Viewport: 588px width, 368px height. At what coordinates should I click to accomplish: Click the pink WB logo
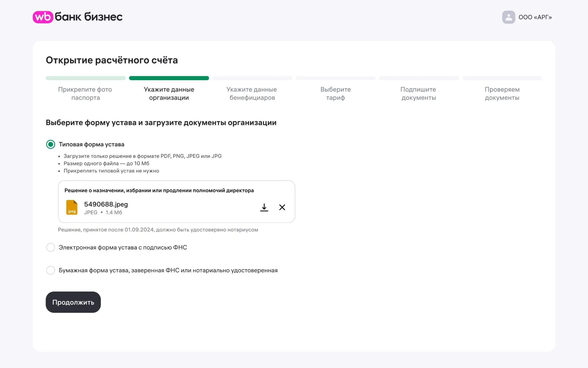(x=43, y=17)
